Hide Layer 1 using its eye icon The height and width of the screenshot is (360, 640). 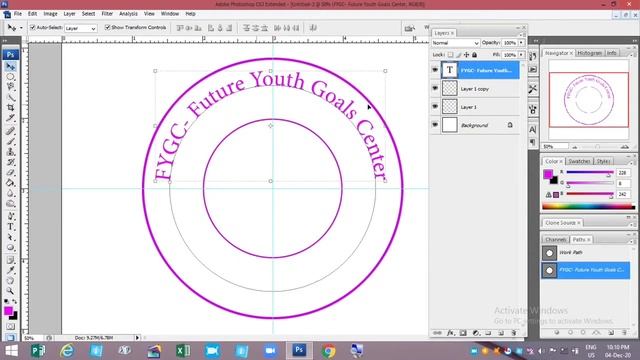click(x=435, y=107)
